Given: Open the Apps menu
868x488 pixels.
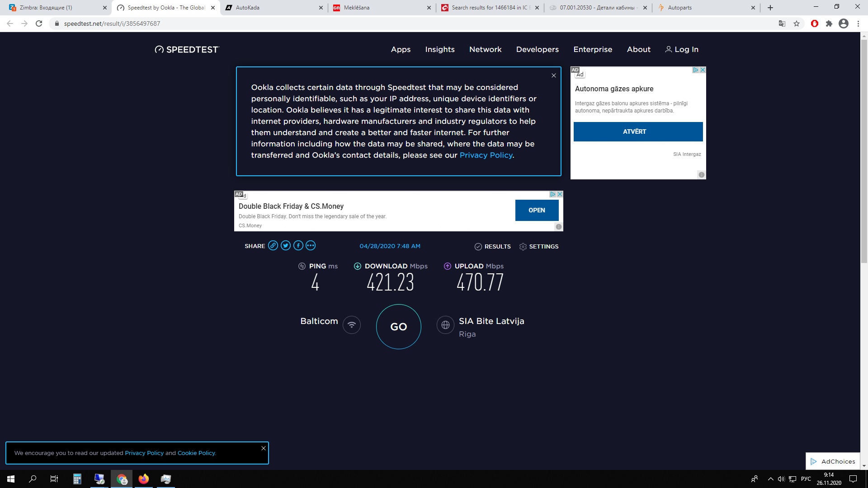Looking at the screenshot, I should click(401, 50).
